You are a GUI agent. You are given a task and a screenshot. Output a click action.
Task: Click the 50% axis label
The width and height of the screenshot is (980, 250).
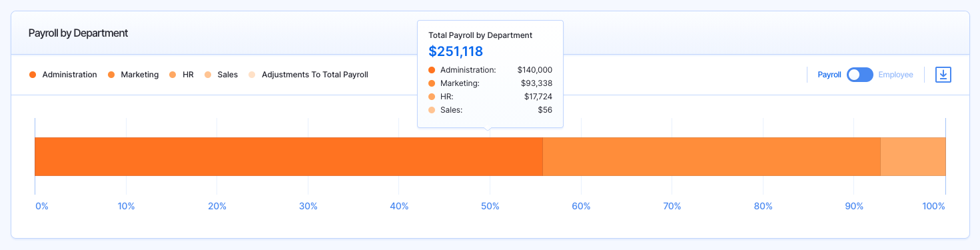[490, 207]
